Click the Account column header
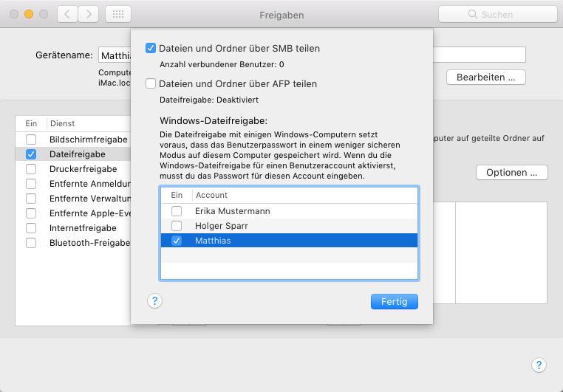The image size is (563, 392). (305, 195)
